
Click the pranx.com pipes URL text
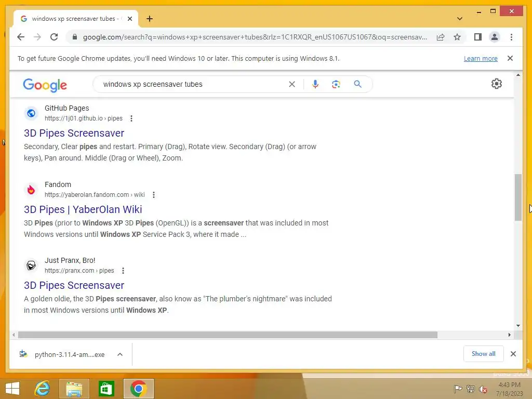pyautogui.click(x=79, y=271)
